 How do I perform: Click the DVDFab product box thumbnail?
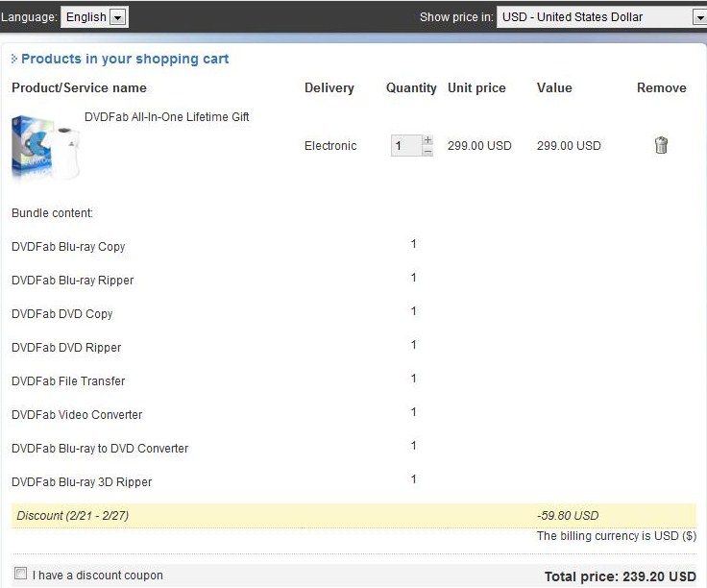point(45,148)
